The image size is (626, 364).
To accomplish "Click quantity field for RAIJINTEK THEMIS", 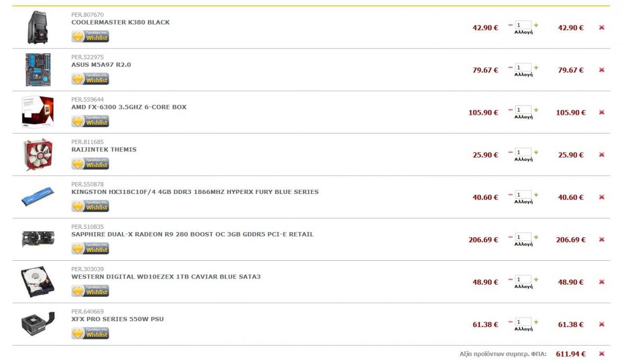I will click(x=523, y=152).
